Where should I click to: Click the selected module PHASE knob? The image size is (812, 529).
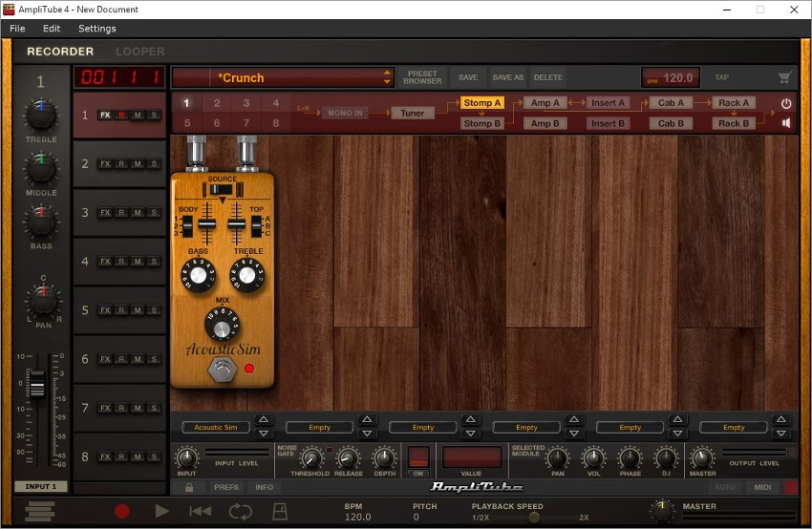(x=630, y=458)
